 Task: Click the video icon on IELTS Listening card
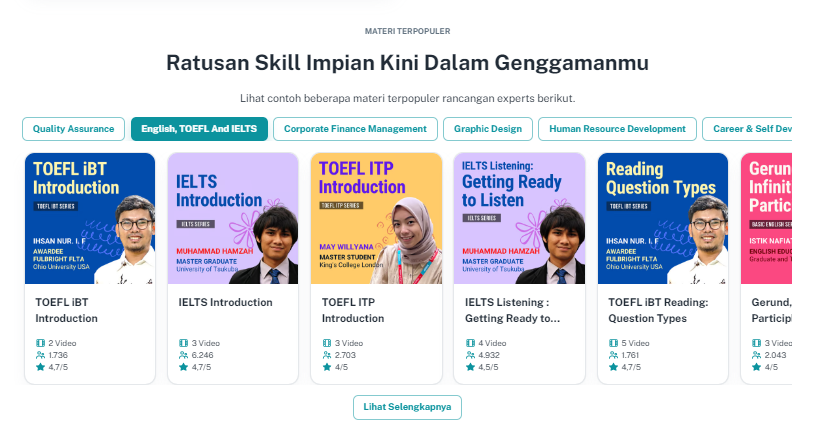[x=470, y=343]
